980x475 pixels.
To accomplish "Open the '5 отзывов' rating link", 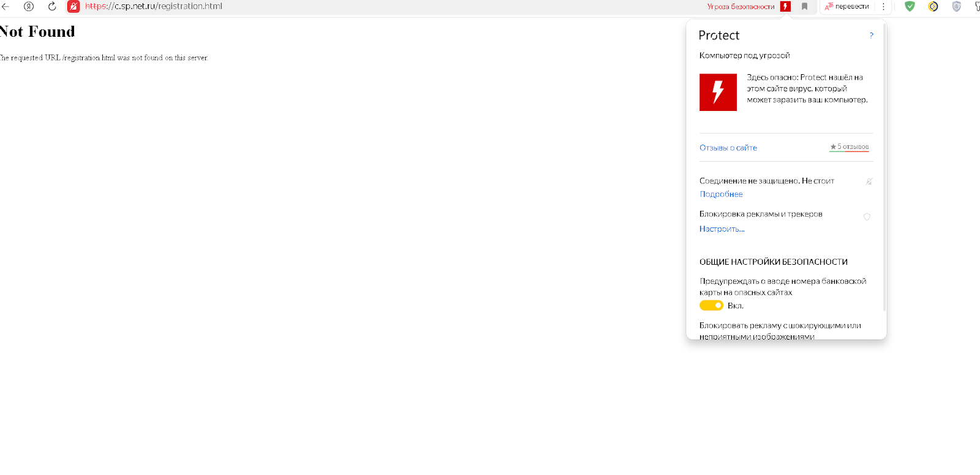I will click(850, 147).
